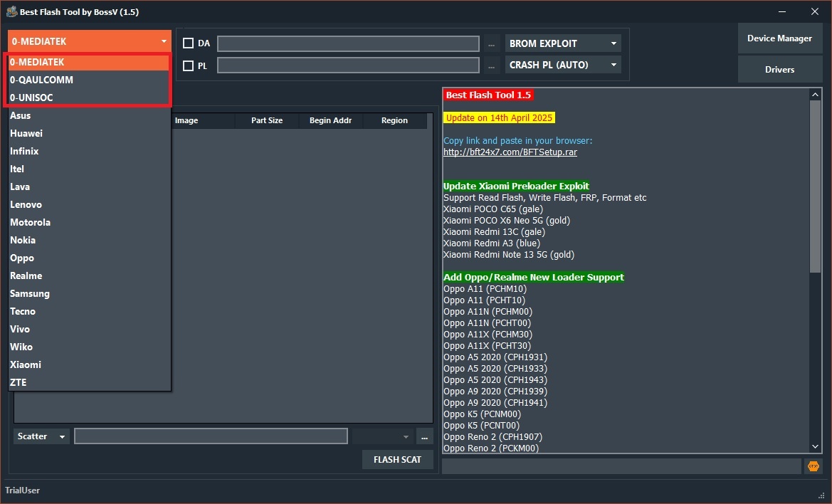Click 'Xiaomi POCO C65 (gale)' log line
The width and height of the screenshot is (832, 504).
tap(493, 209)
